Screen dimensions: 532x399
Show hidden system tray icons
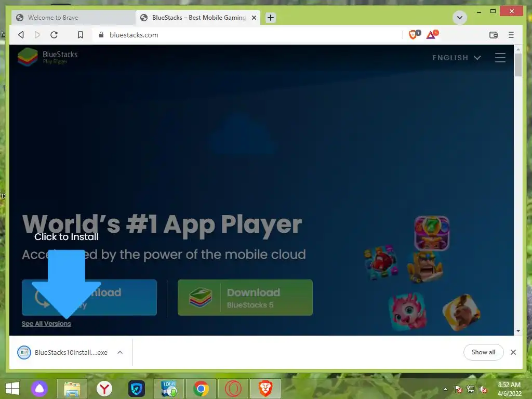point(445,389)
